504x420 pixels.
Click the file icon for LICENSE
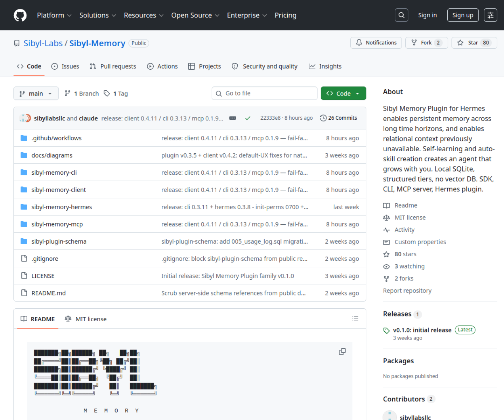pos(24,275)
